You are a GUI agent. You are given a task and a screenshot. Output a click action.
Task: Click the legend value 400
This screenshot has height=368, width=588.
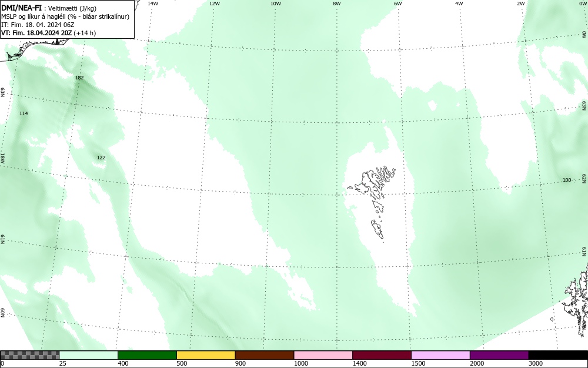[x=123, y=363]
